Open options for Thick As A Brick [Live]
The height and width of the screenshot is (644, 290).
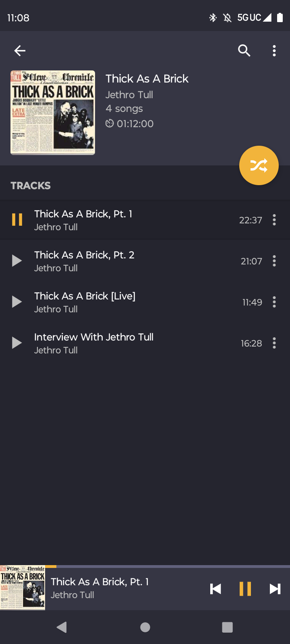coord(274,302)
